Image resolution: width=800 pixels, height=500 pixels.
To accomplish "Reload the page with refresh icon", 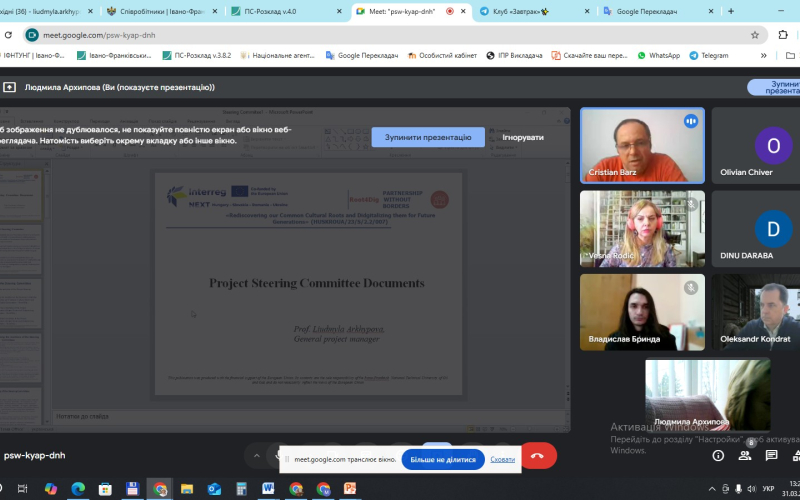I will (x=8, y=35).
